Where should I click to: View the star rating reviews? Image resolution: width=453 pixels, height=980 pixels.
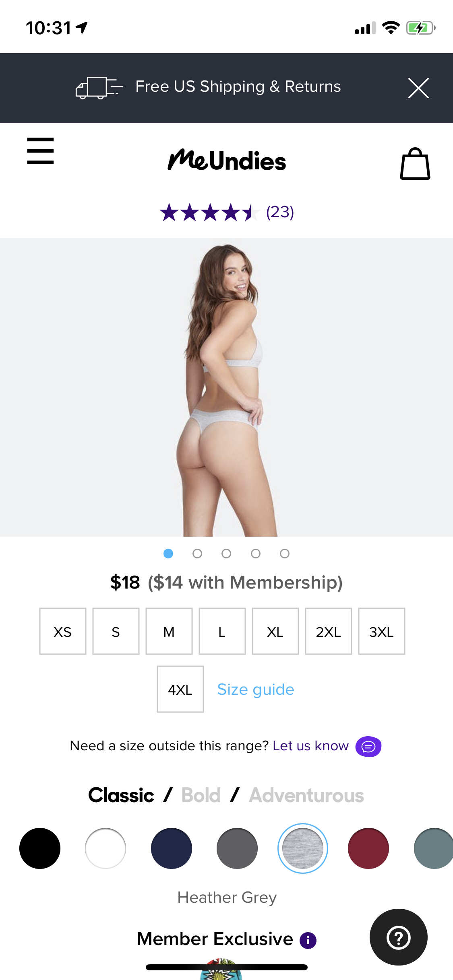(227, 212)
